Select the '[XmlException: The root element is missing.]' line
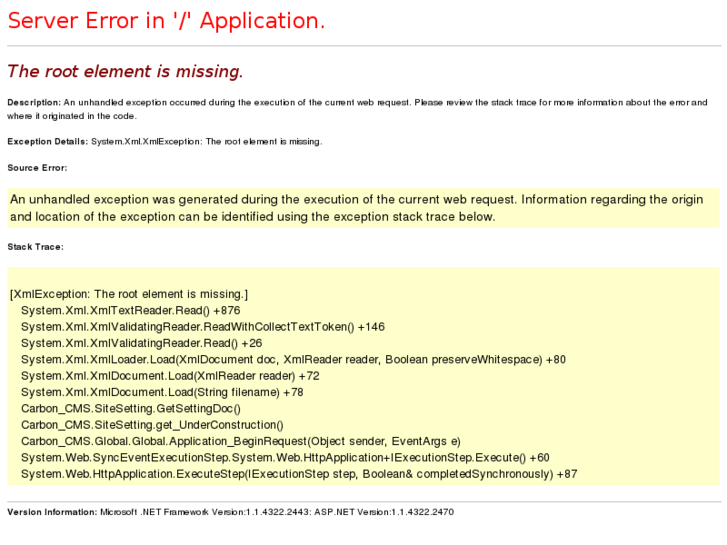This screenshot has height=545, width=727. click(x=129, y=294)
